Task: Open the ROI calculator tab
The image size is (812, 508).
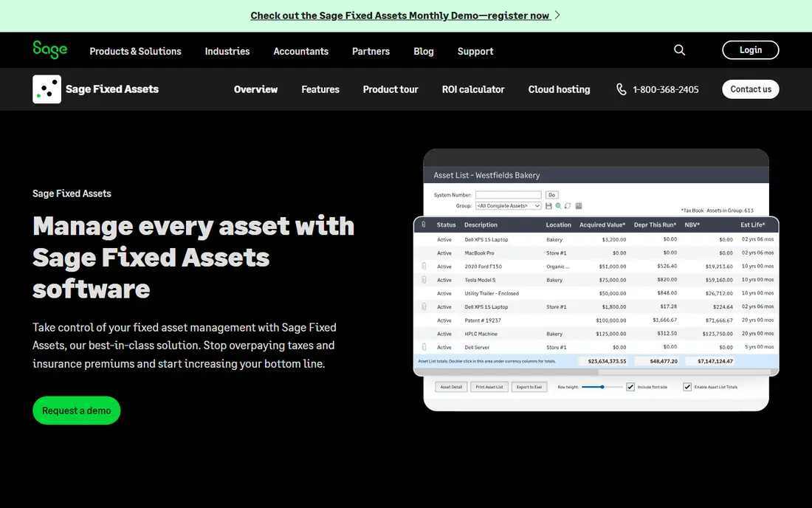Action: pos(473,89)
